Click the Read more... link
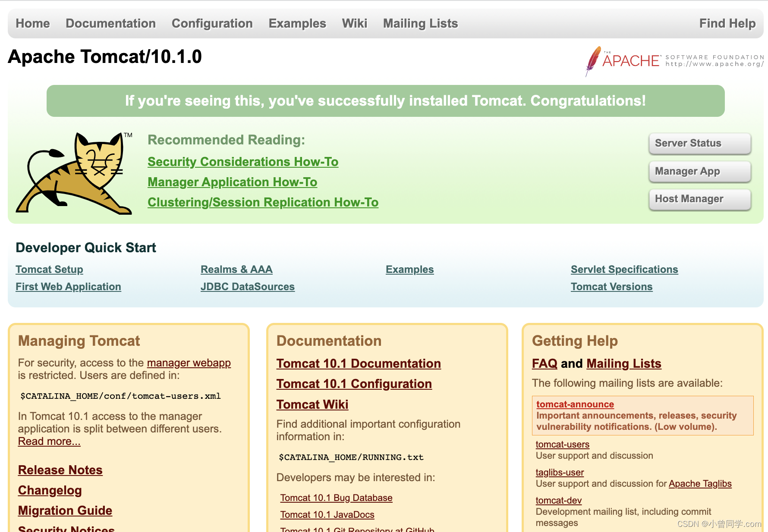The height and width of the screenshot is (532, 768). 49,441
